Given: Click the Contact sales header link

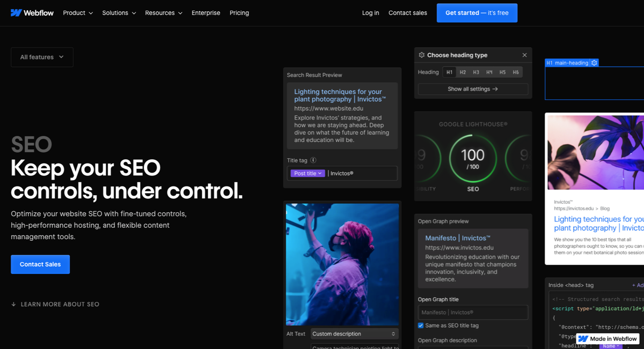Looking at the screenshot, I should tap(408, 13).
